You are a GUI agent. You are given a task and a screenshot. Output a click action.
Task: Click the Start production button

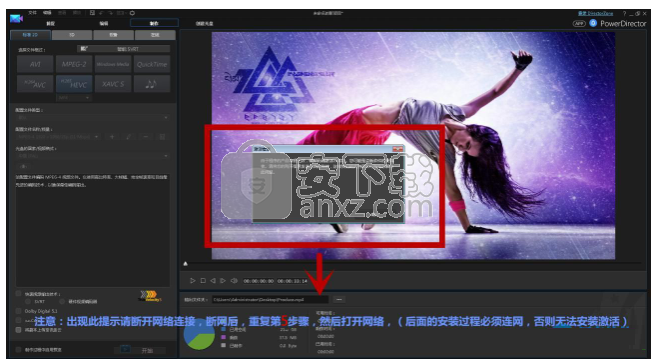pyautogui.click(x=141, y=350)
